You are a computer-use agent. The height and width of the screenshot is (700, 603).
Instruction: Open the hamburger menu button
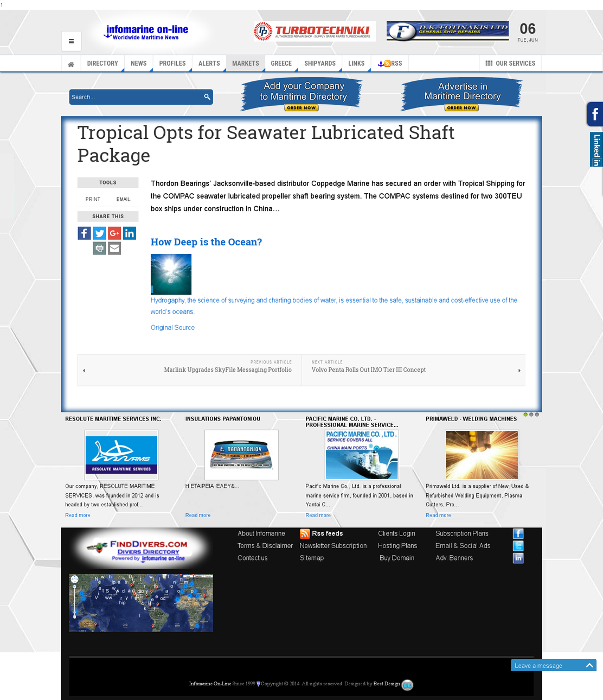(x=71, y=41)
